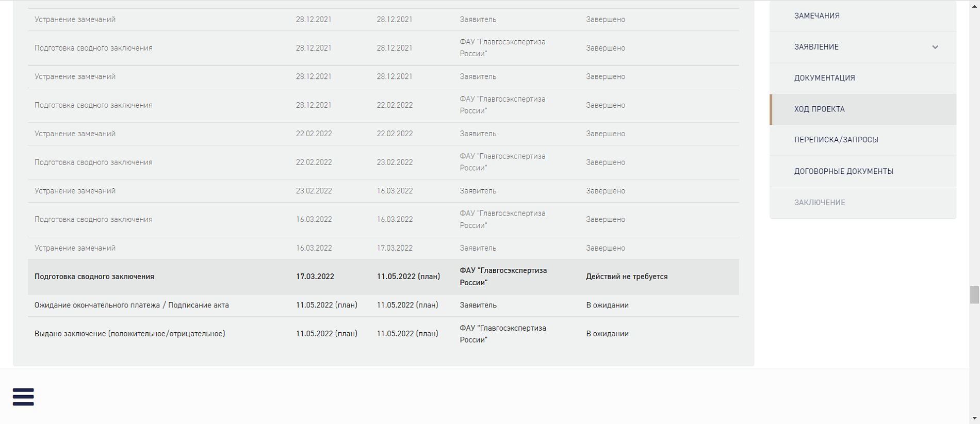Click the Устранение замечаний row starting 23.02.2022
Screen dimensions: 980x424
(x=75, y=191)
